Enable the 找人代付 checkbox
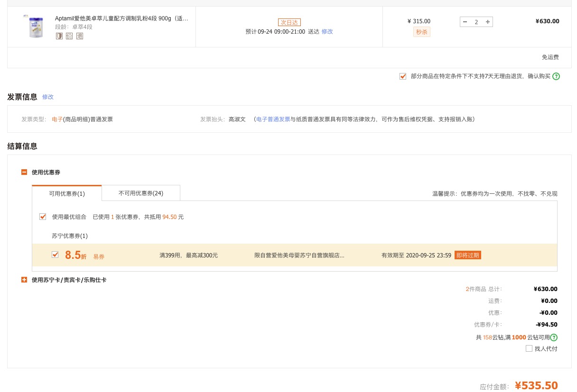 pyautogui.click(x=529, y=348)
